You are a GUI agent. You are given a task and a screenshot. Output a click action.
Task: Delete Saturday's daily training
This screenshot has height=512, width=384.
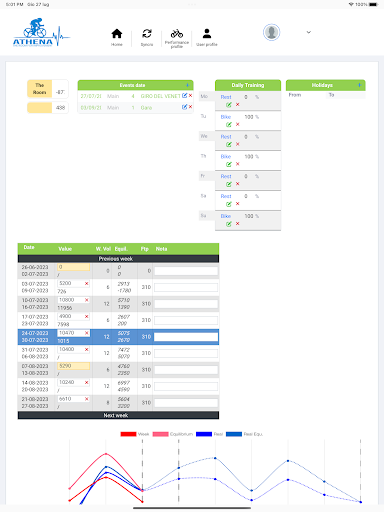[238, 204]
